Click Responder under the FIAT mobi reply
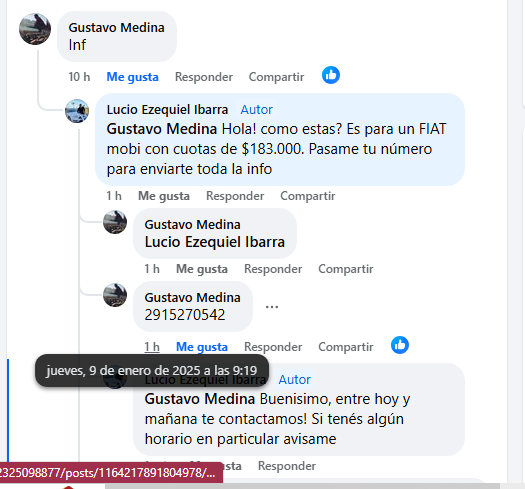 point(235,196)
